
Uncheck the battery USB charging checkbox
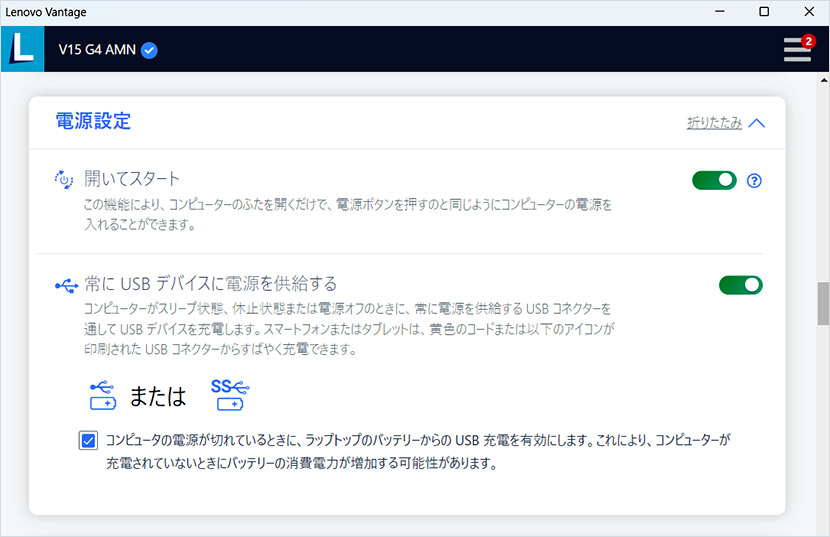tap(88, 441)
